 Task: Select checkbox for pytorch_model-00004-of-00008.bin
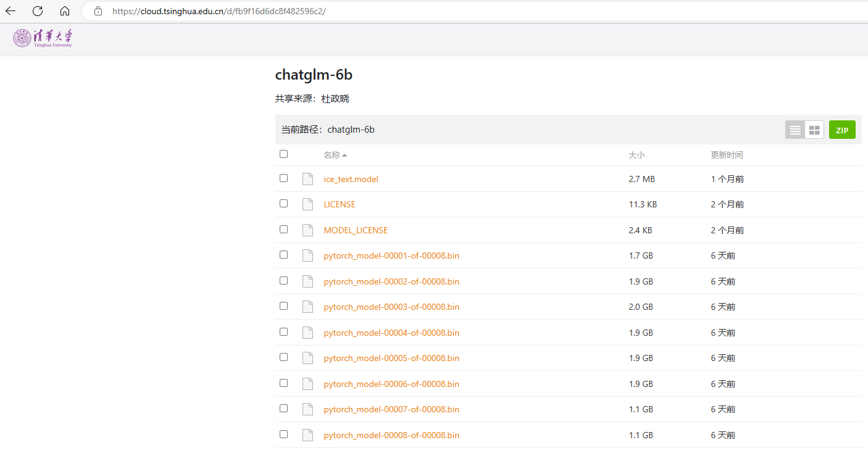point(283,331)
